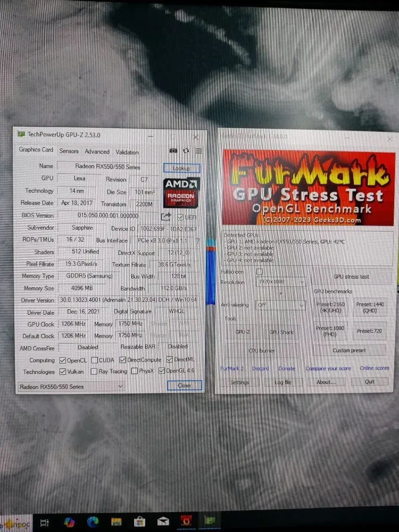Click the BIOS export share icon
This screenshot has width=399, height=532.
(166, 217)
